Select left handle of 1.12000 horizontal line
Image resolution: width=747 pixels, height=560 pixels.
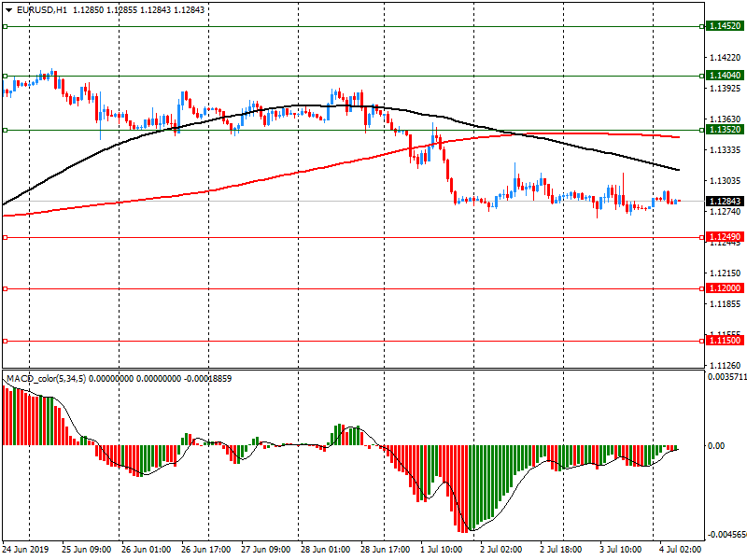click(6, 288)
